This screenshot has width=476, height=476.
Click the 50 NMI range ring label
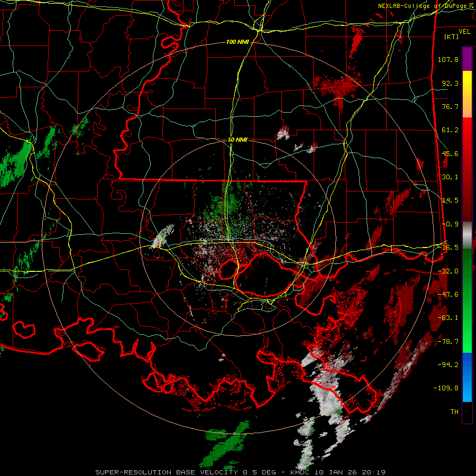pos(237,140)
